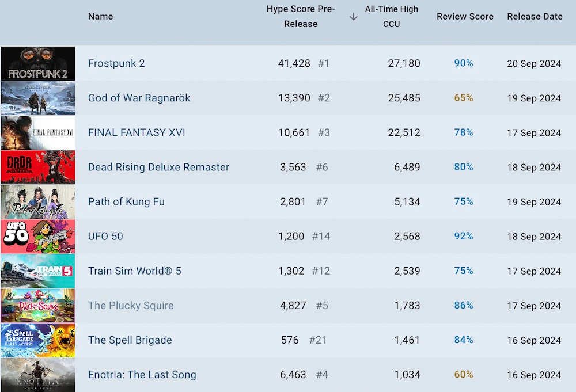This screenshot has height=392, width=576.
Task: Click the Enotria: The Last Song cover art
Action: click(x=37, y=374)
